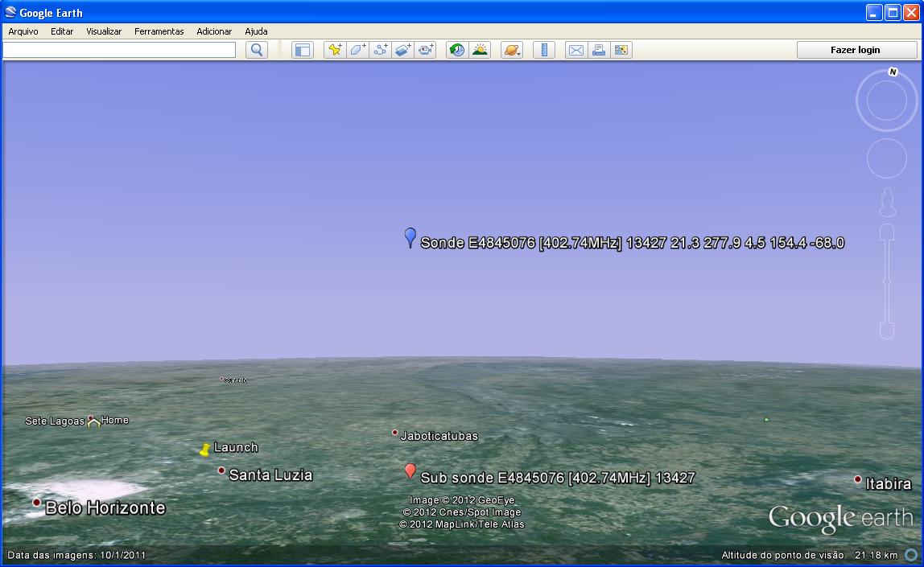Screen dimensions: 924x567
Task: Start the Record a Tour tool
Action: click(425, 50)
